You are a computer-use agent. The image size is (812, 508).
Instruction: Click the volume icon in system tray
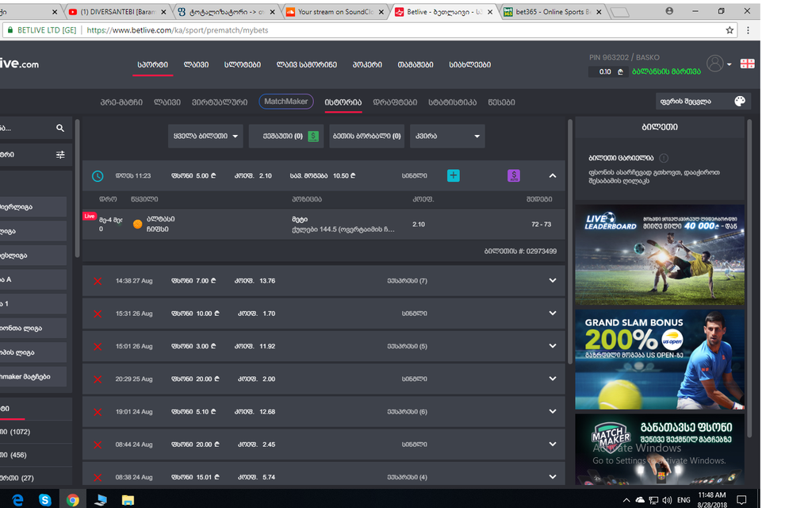click(667, 500)
